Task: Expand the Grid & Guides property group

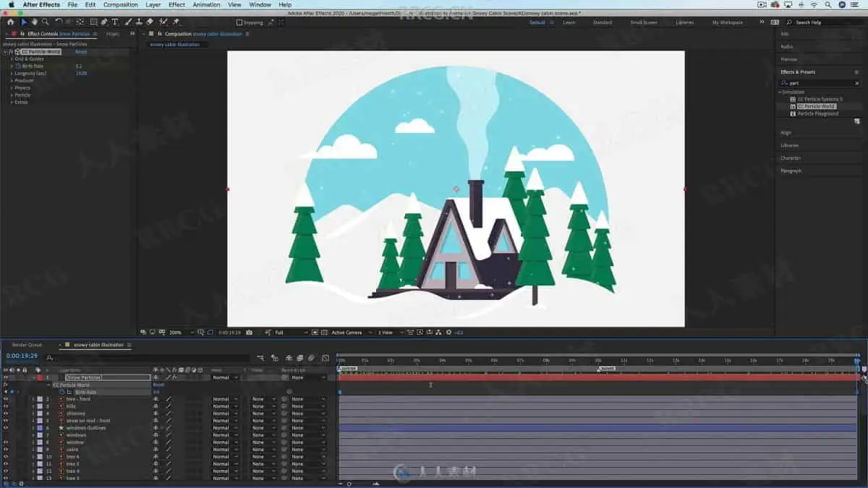Action: [x=12, y=59]
